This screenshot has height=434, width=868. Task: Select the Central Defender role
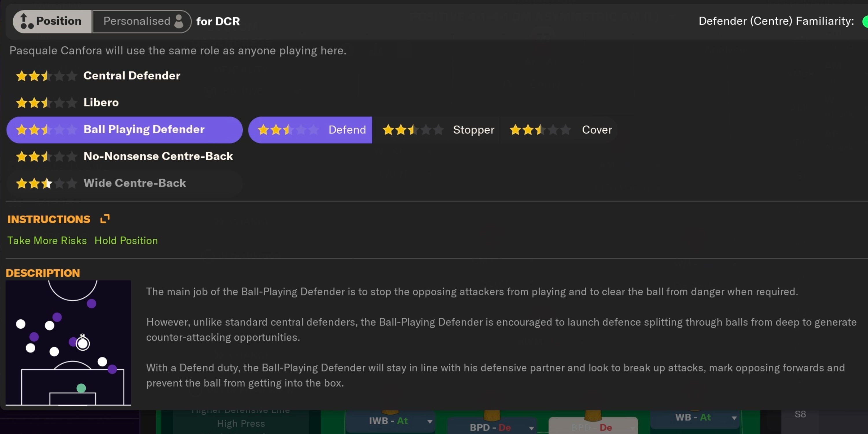point(131,76)
